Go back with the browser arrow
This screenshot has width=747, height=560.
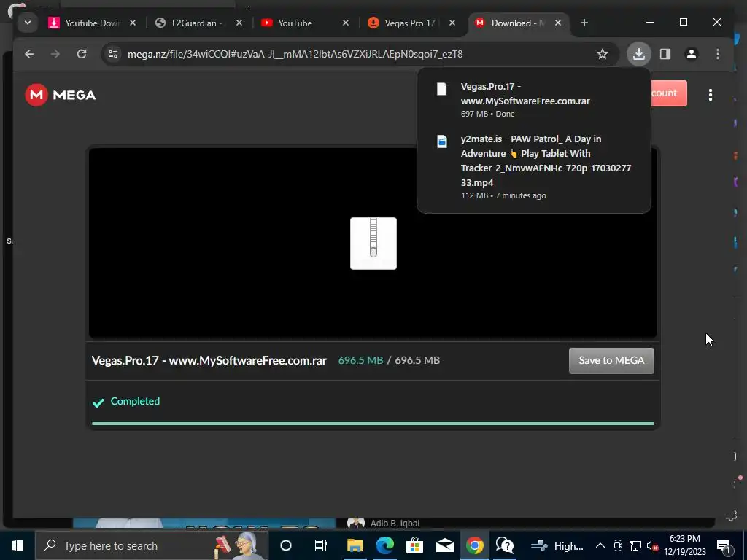(x=29, y=54)
